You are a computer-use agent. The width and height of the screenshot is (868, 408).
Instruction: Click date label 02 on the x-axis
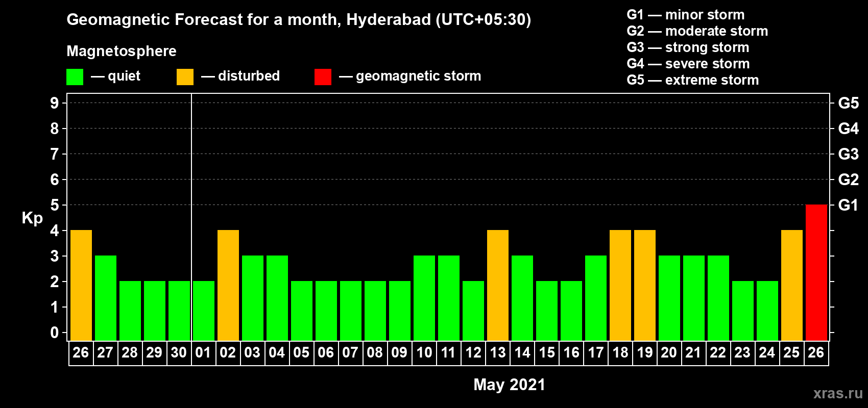(228, 353)
